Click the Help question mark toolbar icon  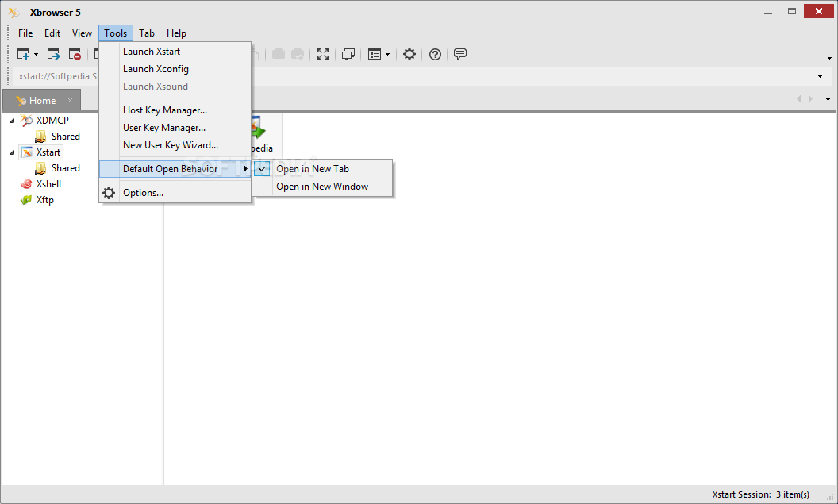[x=435, y=54]
